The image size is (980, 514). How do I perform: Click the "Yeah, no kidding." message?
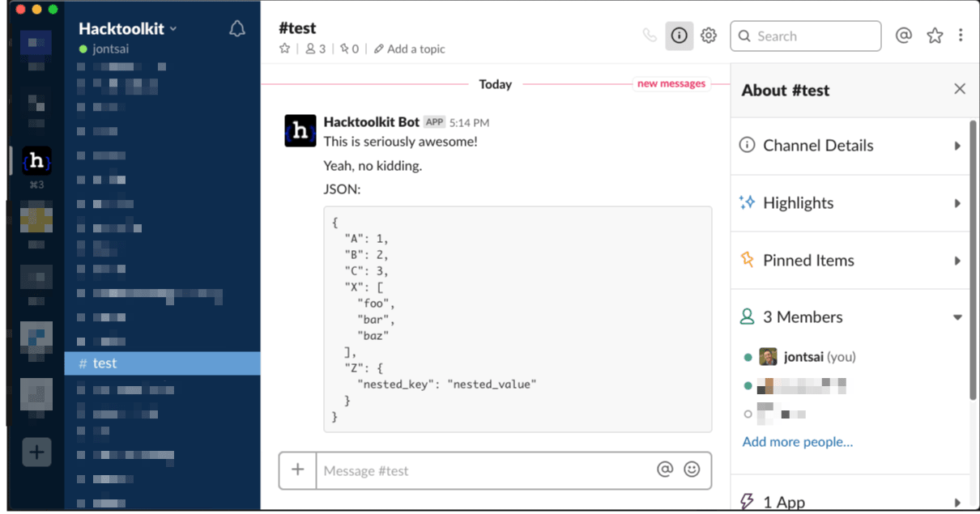pyautogui.click(x=373, y=166)
